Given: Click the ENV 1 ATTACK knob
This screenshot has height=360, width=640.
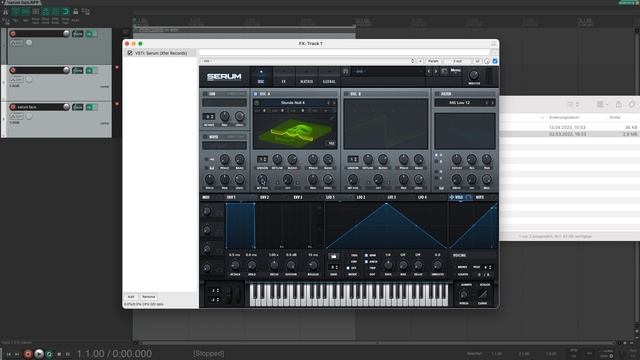Looking at the screenshot, I should click(235, 265).
